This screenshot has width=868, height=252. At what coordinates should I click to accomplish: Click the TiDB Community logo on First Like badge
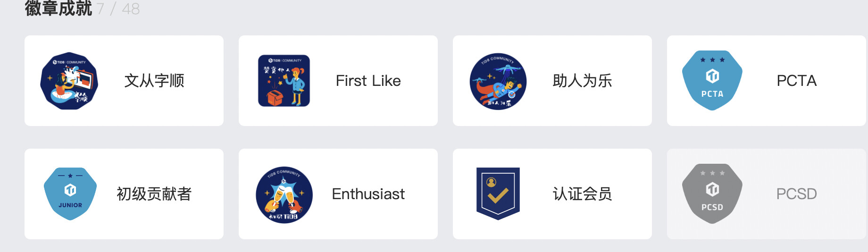pos(284,60)
